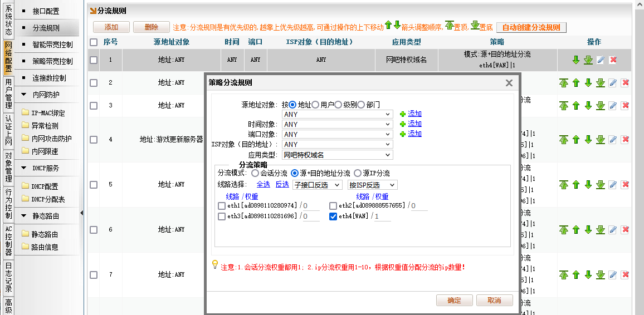Open 智能带宽控制 in sidebar menu
The height and width of the screenshot is (315, 644).
[x=52, y=45]
